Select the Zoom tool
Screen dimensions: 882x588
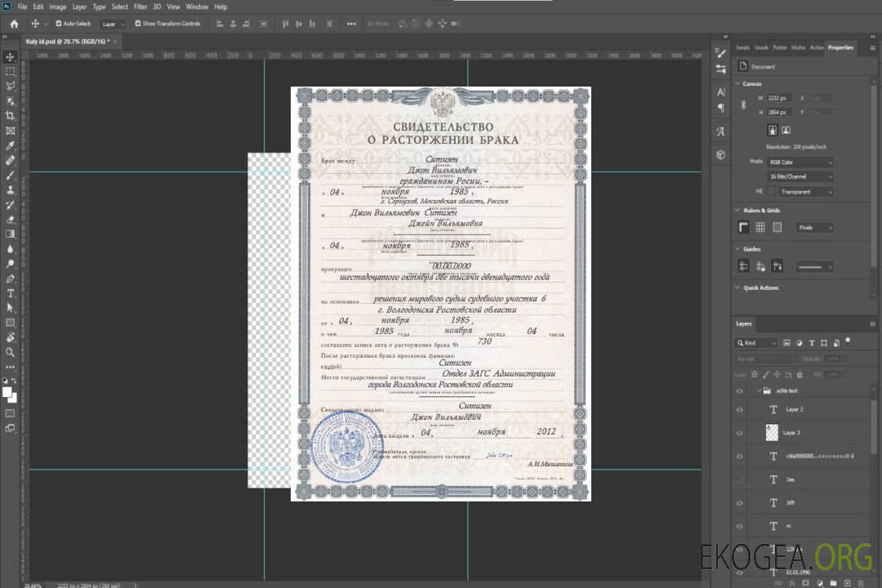coord(10,352)
